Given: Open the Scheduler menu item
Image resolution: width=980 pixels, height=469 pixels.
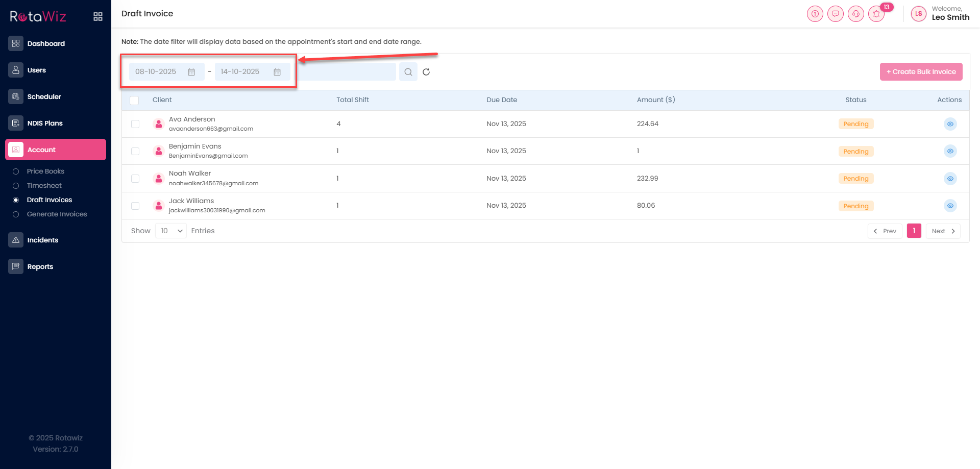Looking at the screenshot, I should [x=44, y=96].
